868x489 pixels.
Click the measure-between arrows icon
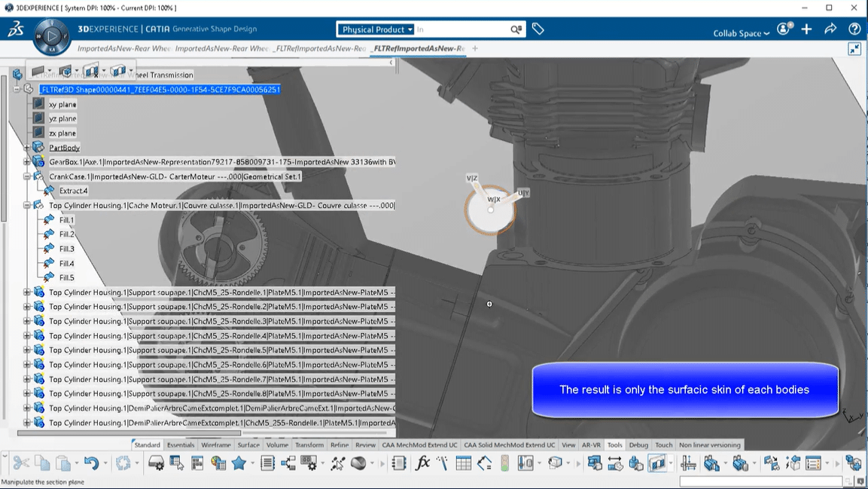(x=616, y=463)
